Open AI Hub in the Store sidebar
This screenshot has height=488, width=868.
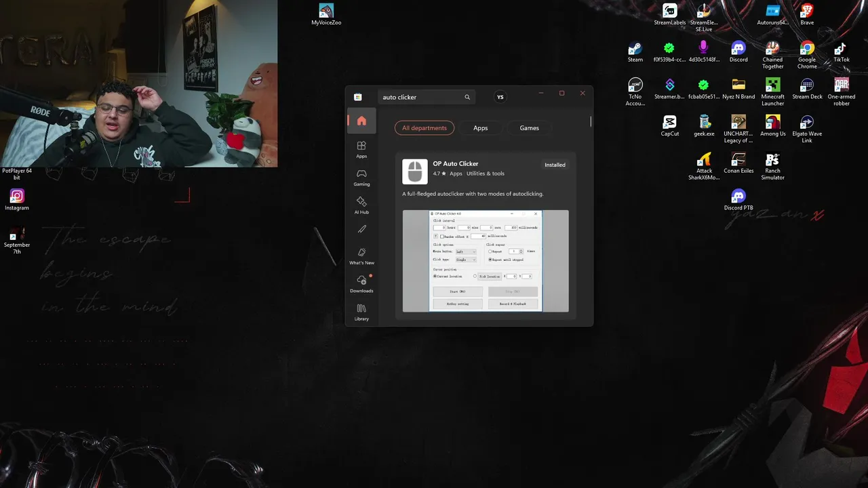pos(361,205)
